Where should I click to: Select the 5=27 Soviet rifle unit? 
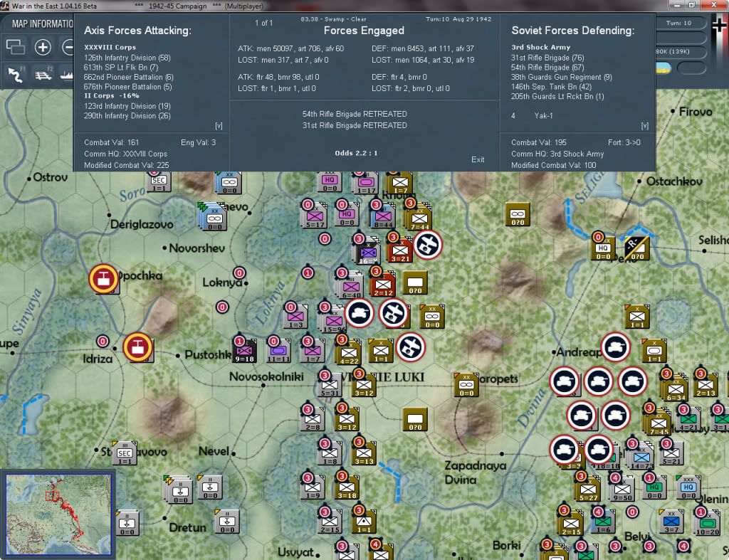587,490
